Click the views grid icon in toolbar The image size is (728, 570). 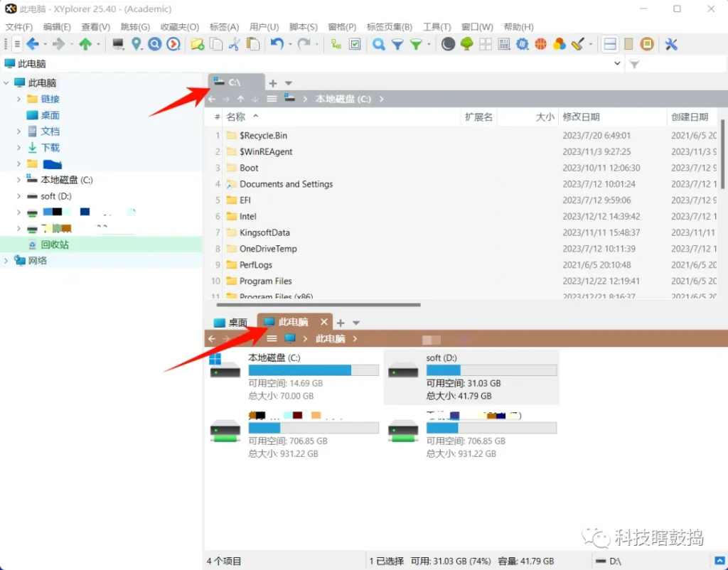click(x=486, y=44)
